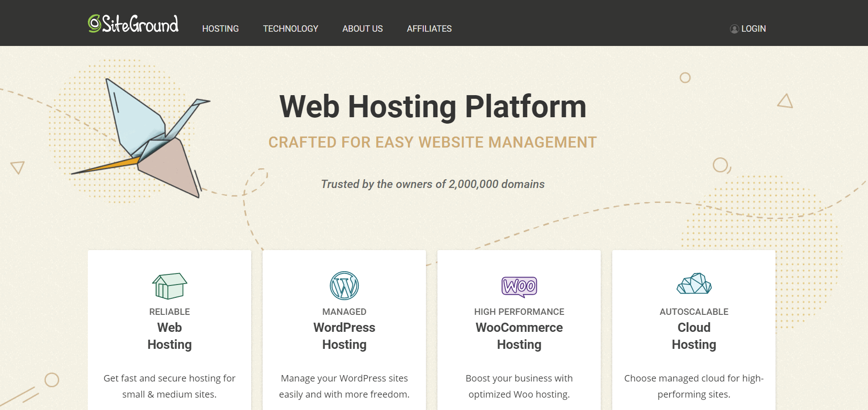This screenshot has height=410, width=868.
Task: Click the WordPress logo icon
Action: [344, 285]
